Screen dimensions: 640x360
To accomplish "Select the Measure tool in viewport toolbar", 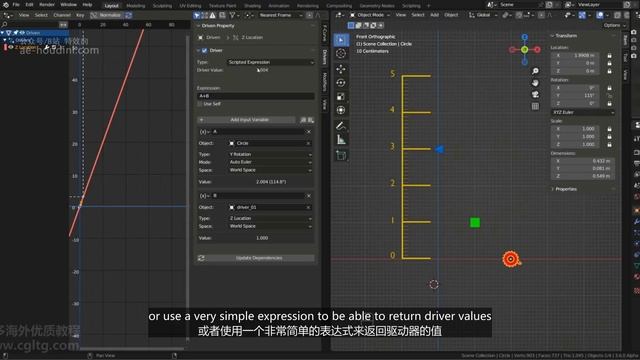I will pos(341,140).
